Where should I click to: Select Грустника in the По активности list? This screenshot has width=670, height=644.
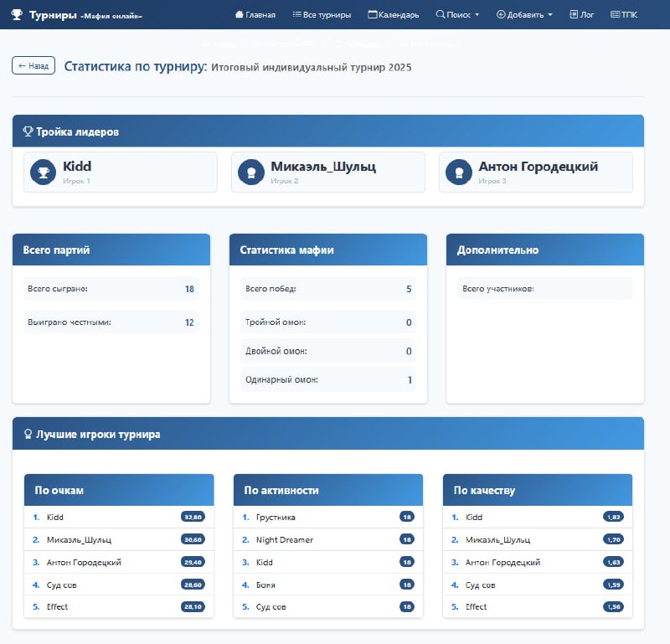[x=275, y=518]
